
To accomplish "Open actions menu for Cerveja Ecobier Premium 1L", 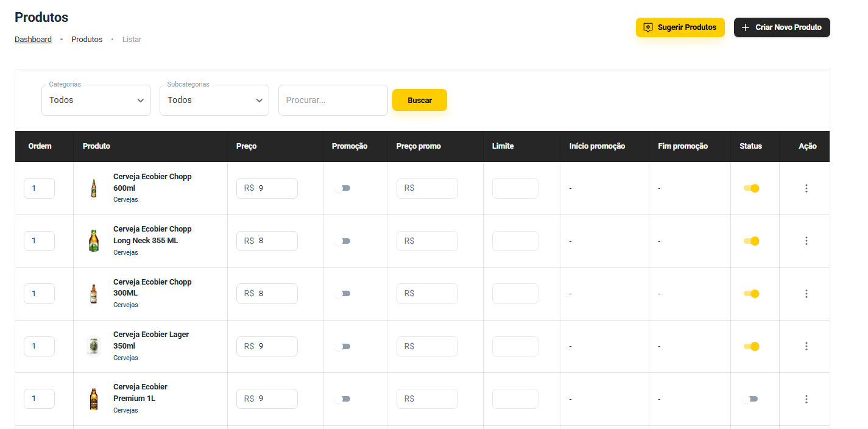I will coord(806,399).
